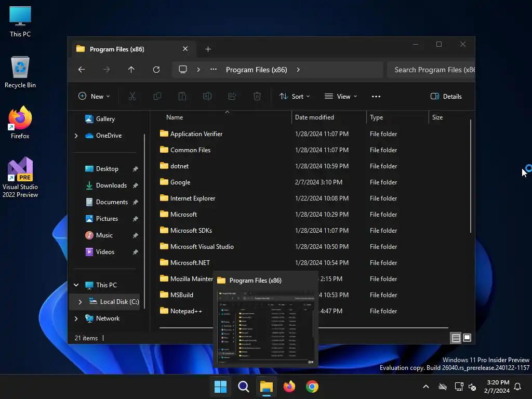Open the breadcrumb ellipsis hidden path menu
The width and height of the screenshot is (532, 399).
214,70
